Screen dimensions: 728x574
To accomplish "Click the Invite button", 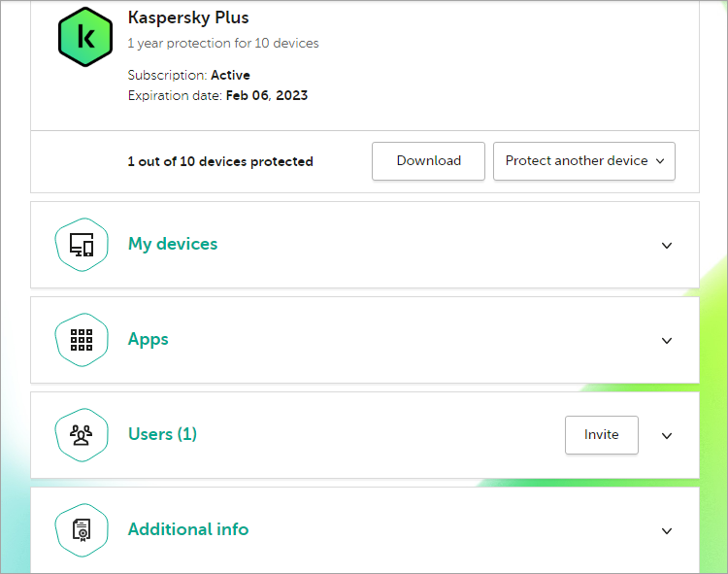I will [601, 435].
